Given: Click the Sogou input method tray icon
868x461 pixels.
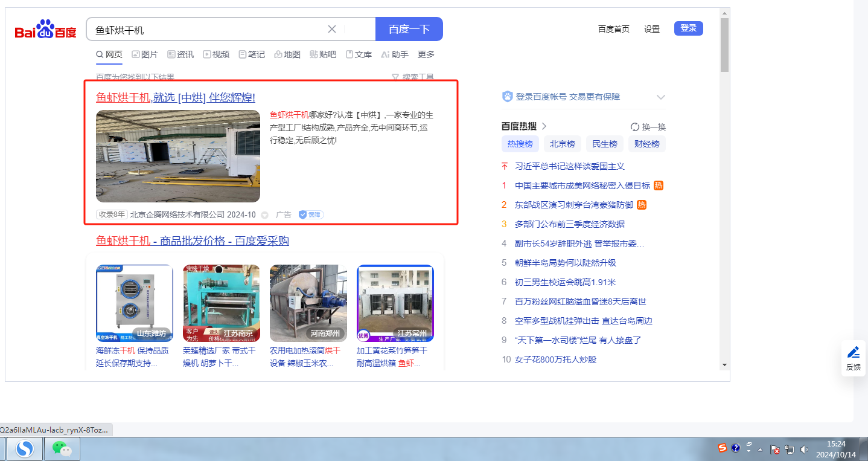Looking at the screenshot, I should 723,448.
